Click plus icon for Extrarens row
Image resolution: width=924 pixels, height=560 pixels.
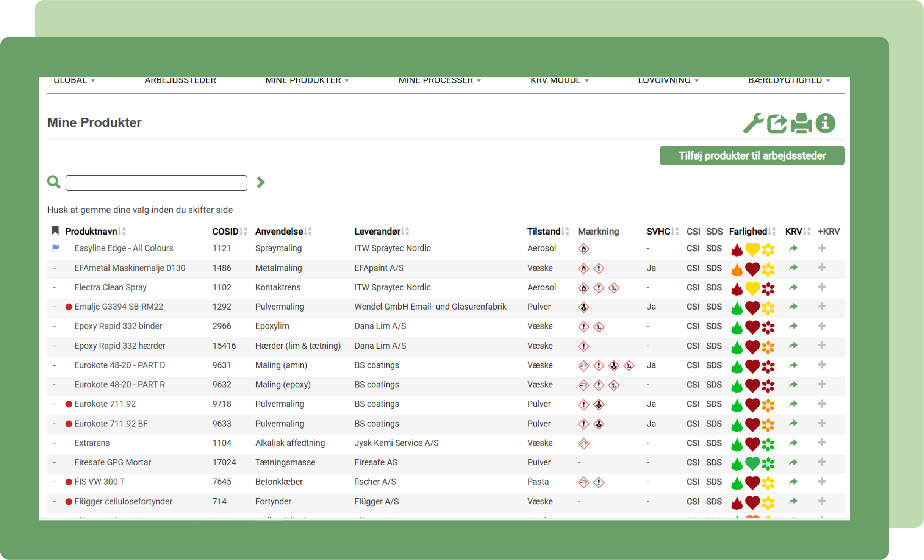pos(822,443)
